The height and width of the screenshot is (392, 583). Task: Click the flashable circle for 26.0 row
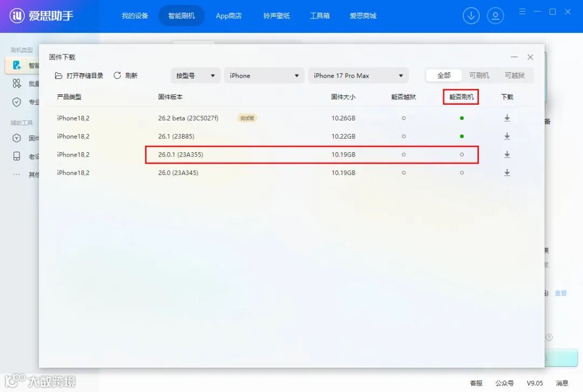point(462,173)
